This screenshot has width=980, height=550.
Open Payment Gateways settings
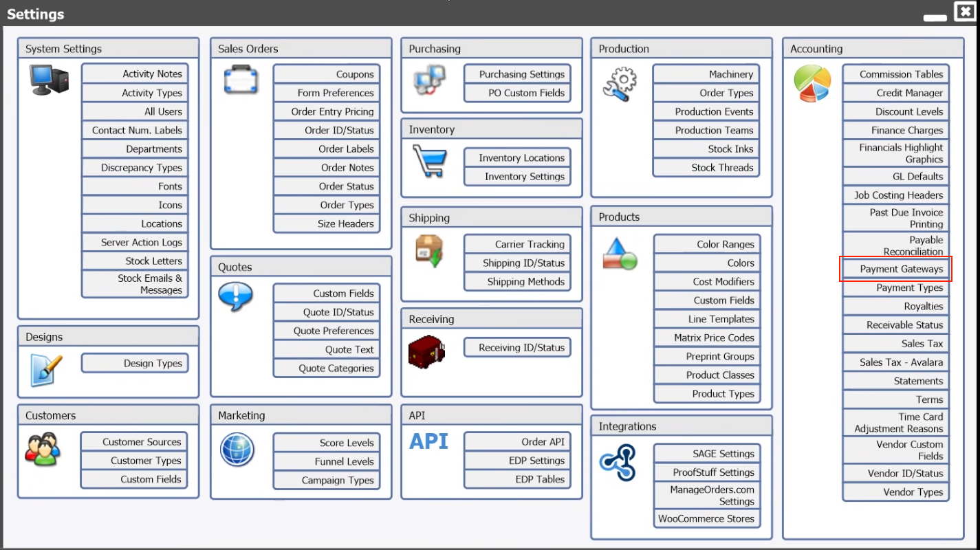[895, 269]
